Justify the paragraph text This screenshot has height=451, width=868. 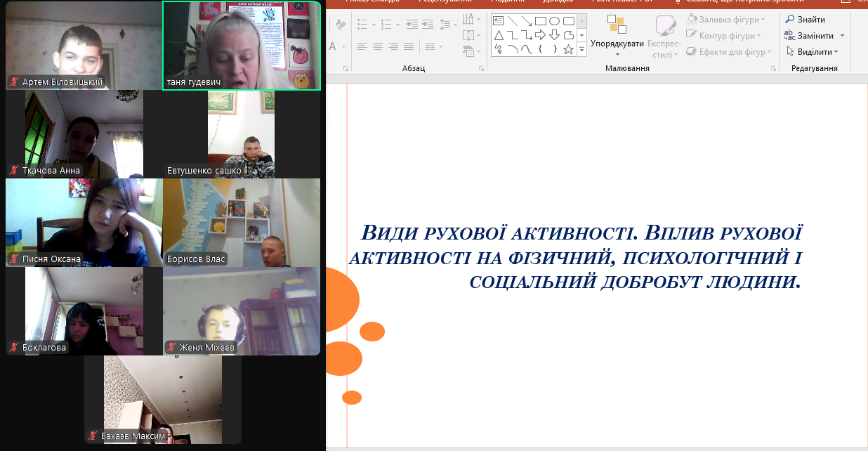click(410, 46)
